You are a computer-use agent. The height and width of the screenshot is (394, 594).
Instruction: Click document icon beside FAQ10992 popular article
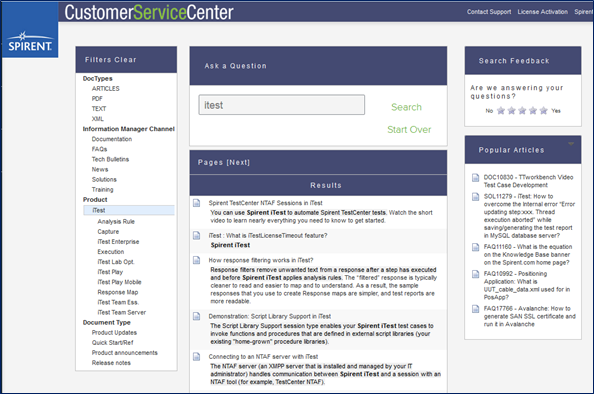475,274
